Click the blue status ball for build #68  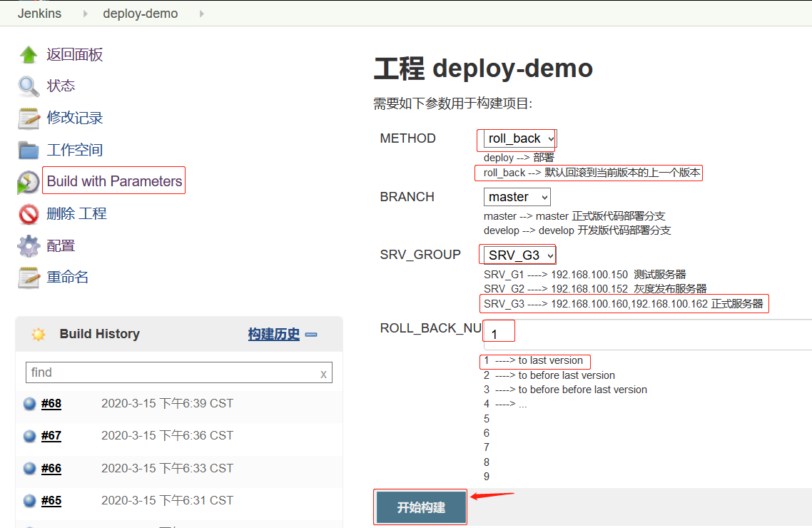click(30, 404)
